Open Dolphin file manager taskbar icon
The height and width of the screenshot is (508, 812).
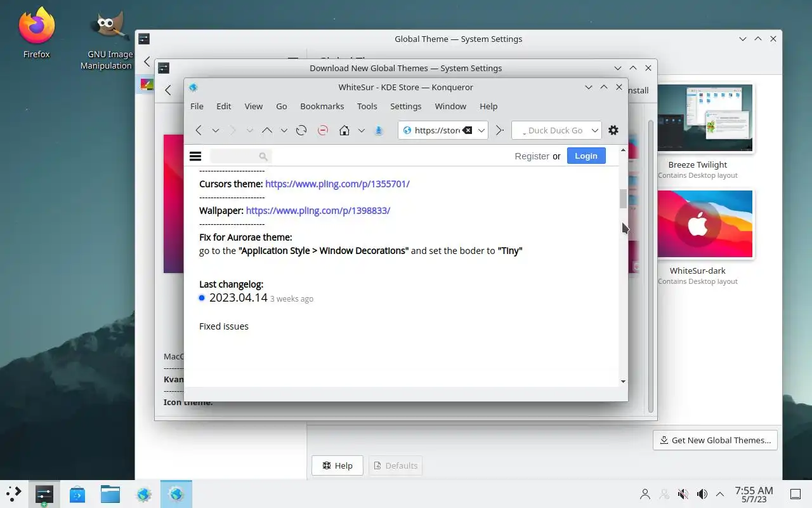[x=110, y=494]
